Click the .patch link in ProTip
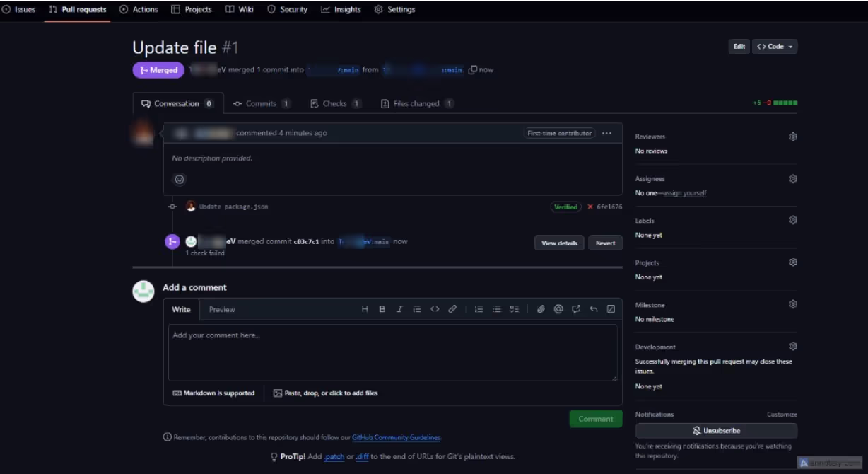 click(x=334, y=457)
